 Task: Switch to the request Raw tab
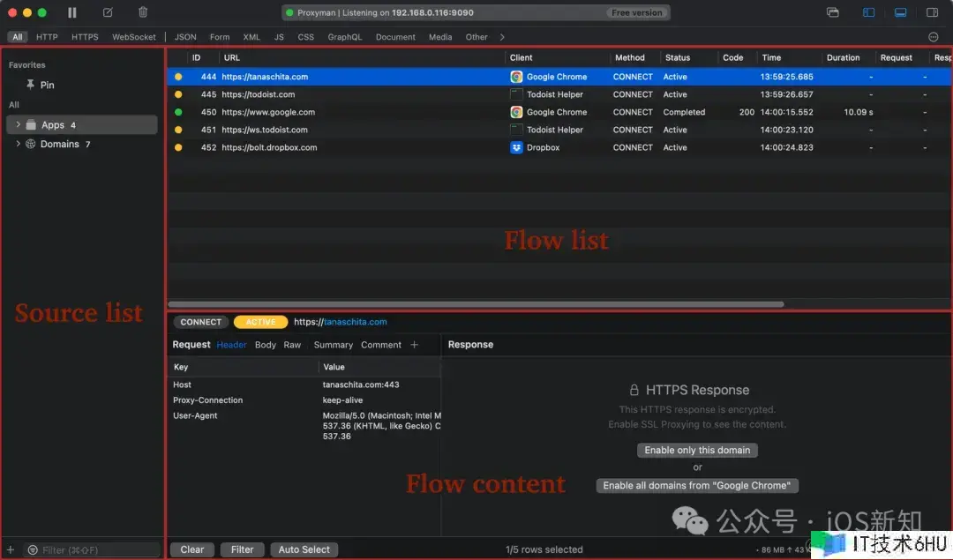tap(292, 345)
